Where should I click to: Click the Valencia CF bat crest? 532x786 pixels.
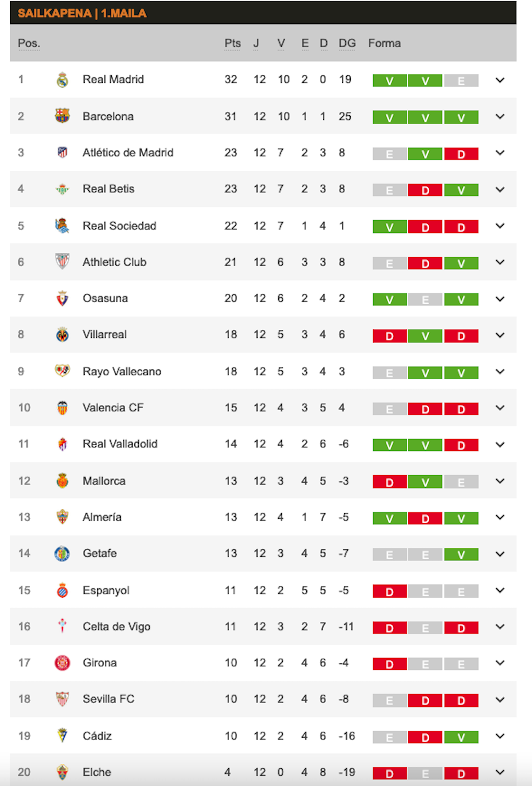(x=63, y=408)
